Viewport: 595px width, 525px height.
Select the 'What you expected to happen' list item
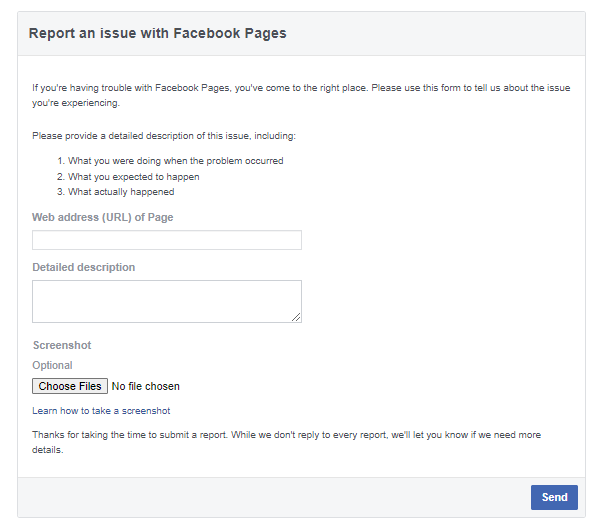[134, 177]
